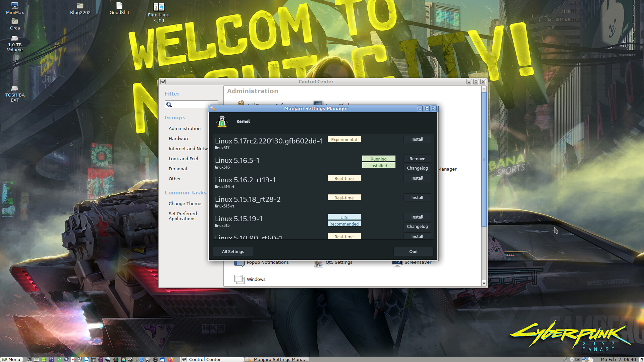The height and width of the screenshot is (362, 644).
Task: Open the calculator from the taskbar
Action: click(x=93, y=359)
